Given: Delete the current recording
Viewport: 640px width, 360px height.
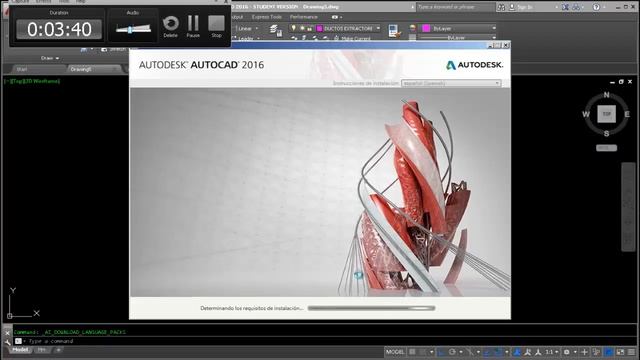Looking at the screenshot, I should (x=171, y=26).
